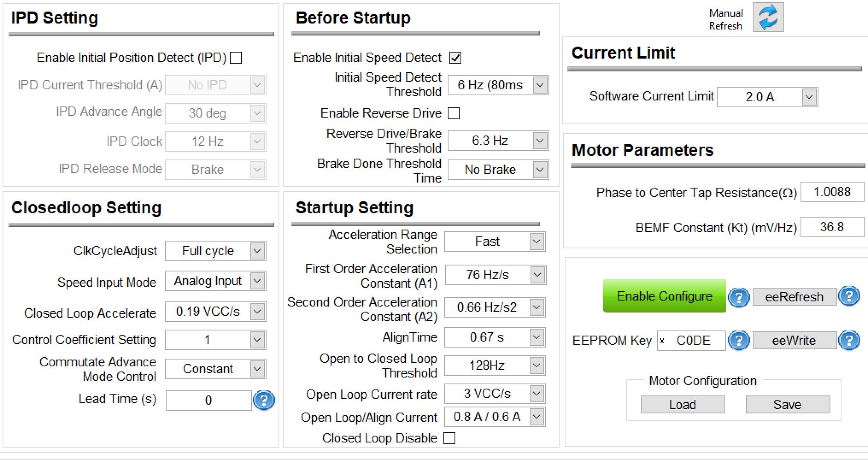Viewport: 868px width, 460px height.
Task: Open Commutate Advance Mode Control dropdown
Action: (257, 369)
